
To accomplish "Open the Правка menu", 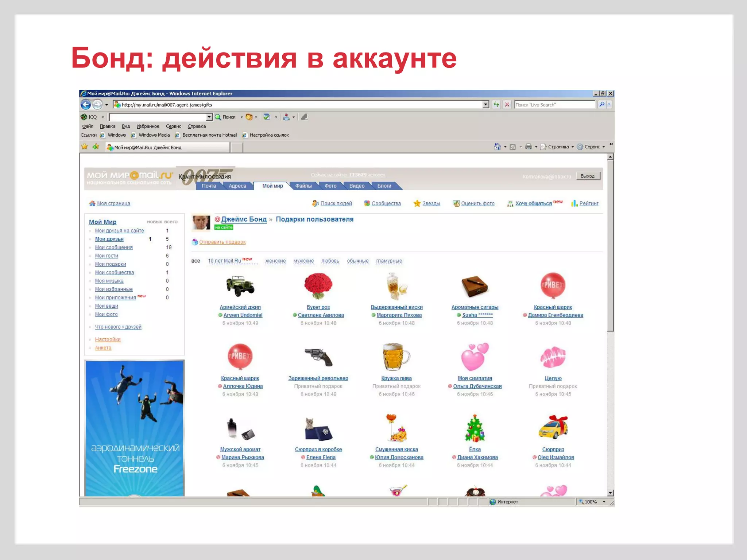I will [x=108, y=126].
